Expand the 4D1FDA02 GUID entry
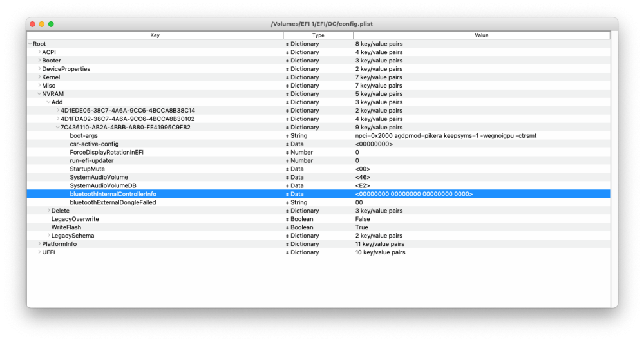This screenshot has width=644, height=342. [x=58, y=119]
